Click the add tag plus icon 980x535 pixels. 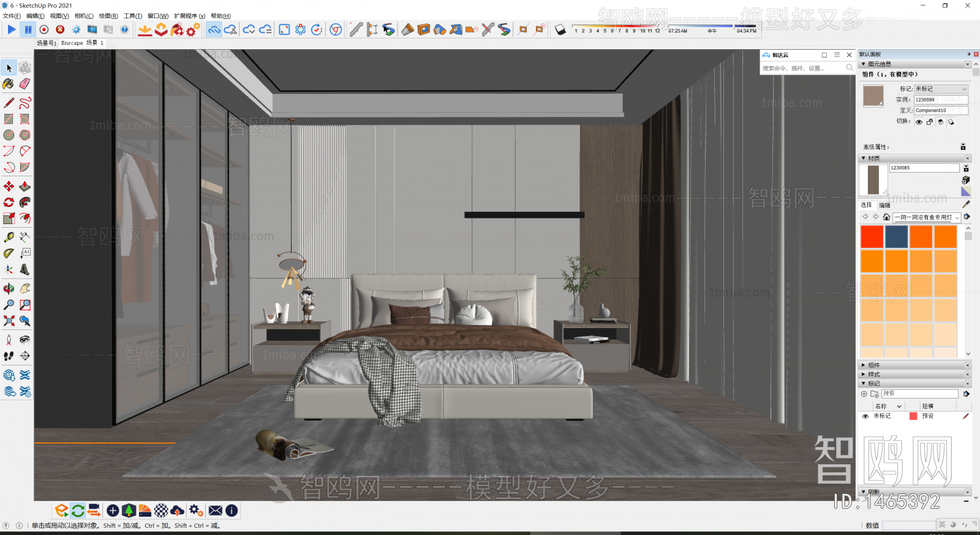coord(864,394)
